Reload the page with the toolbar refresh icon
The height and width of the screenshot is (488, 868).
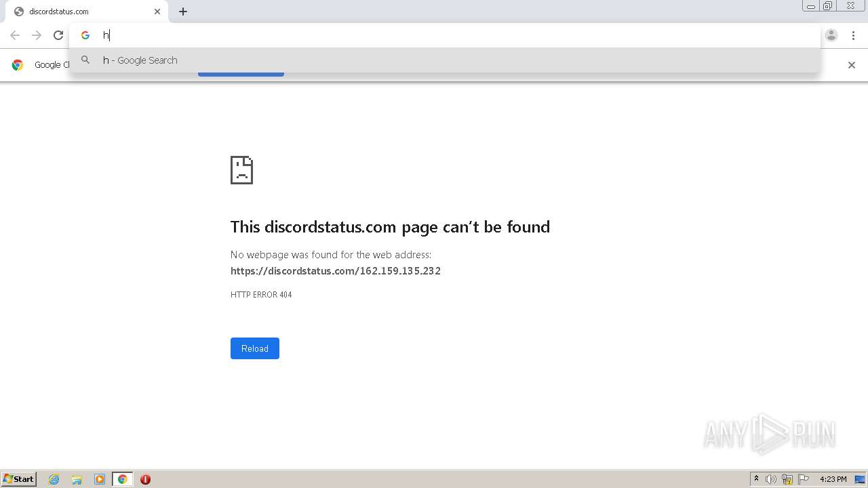pyautogui.click(x=58, y=35)
